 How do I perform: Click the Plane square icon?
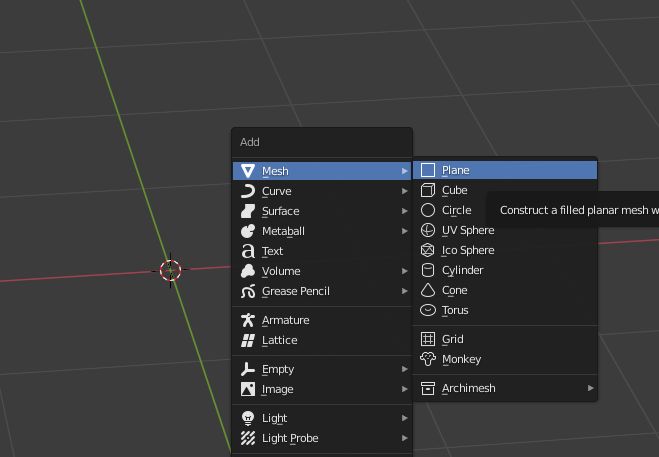(428, 170)
